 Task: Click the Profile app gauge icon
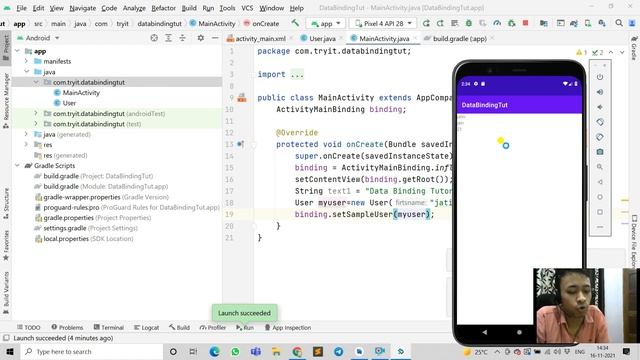point(497,23)
